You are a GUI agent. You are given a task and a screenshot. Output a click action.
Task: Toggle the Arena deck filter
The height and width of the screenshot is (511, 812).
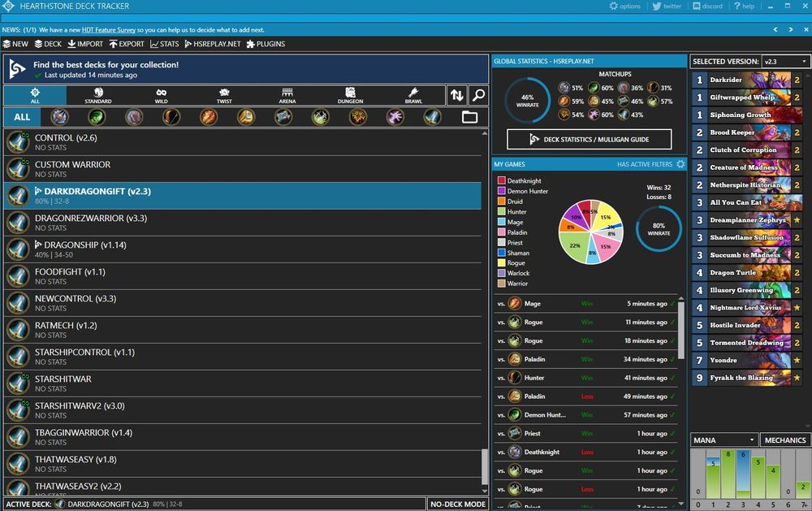pos(287,95)
